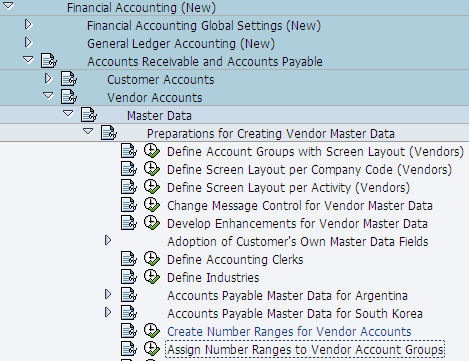Viewport: 469px width, 361px height.
Task: Expand Accounts Payable Master Data for South Korea
Action: (x=108, y=312)
